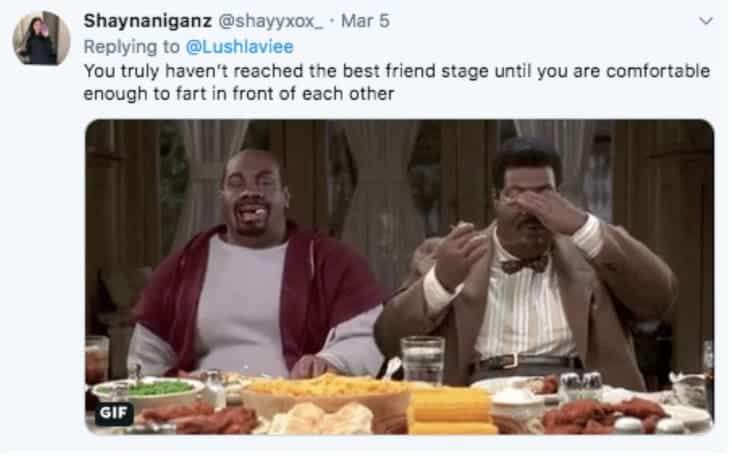Open the Mar 5 tweet timestamp

(x=365, y=21)
